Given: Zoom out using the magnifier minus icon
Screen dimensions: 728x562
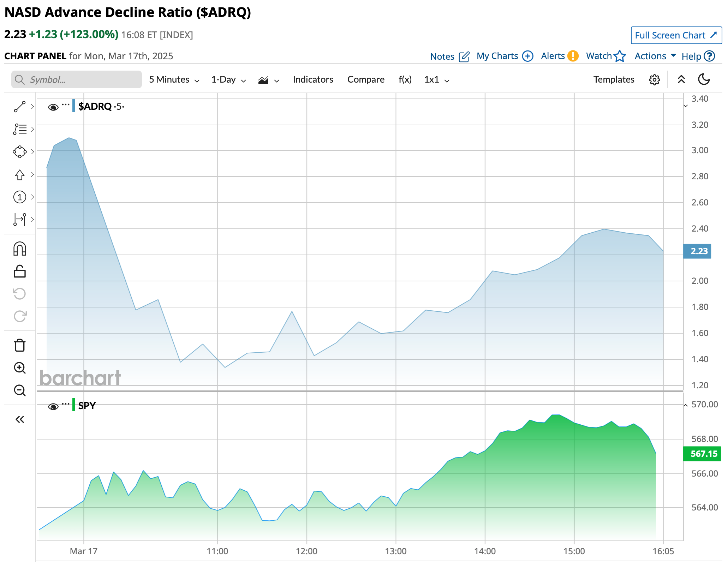Looking at the screenshot, I should coord(20,390).
